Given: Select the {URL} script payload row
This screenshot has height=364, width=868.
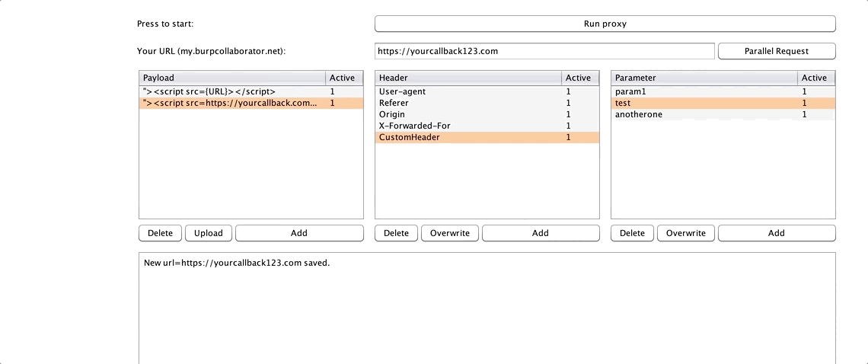Looking at the screenshot, I should tap(251, 92).
